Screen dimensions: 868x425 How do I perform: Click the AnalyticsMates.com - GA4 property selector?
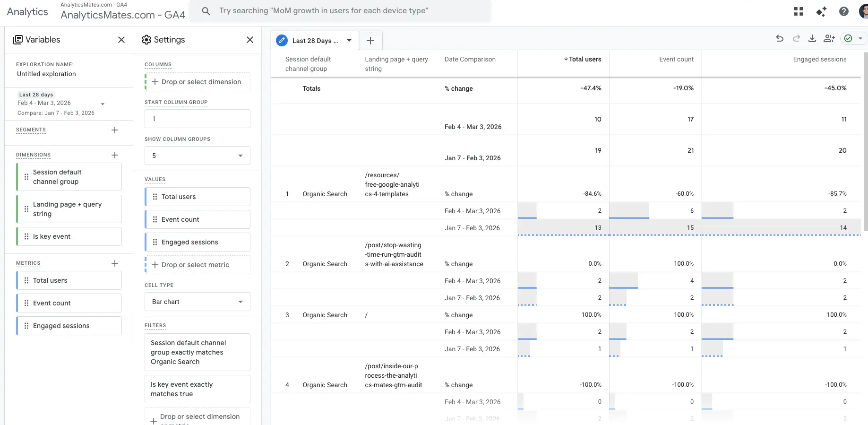[x=123, y=11]
